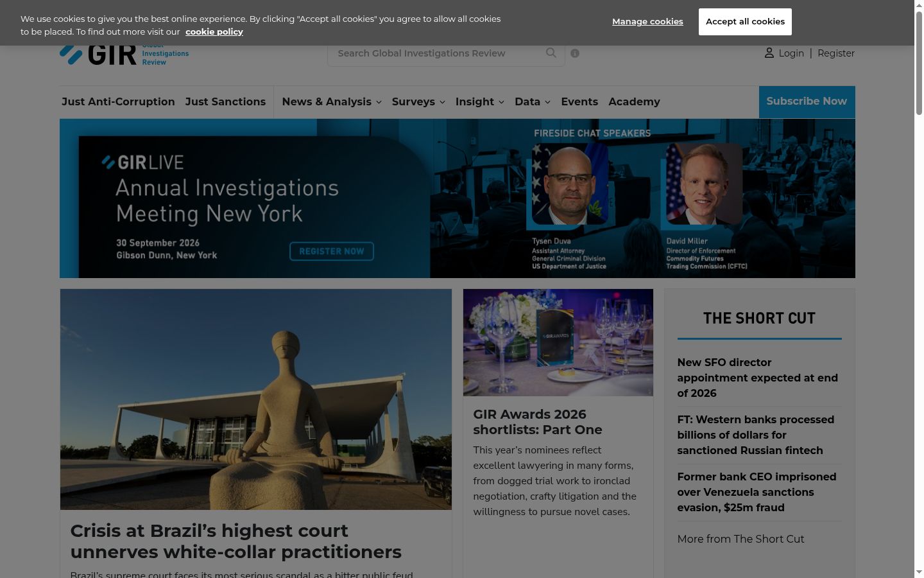The height and width of the screenshot is (578, 924).
Task: Open the Insight dropdown menu
Action: click(480, 101)
